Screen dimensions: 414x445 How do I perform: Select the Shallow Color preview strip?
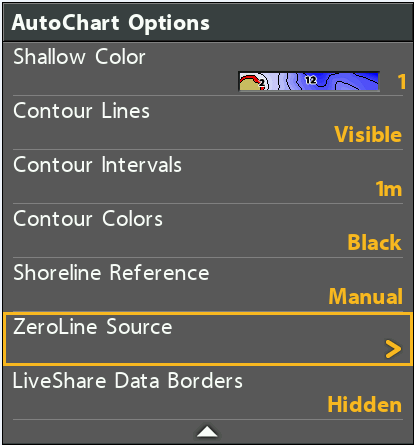coord(309,81)
